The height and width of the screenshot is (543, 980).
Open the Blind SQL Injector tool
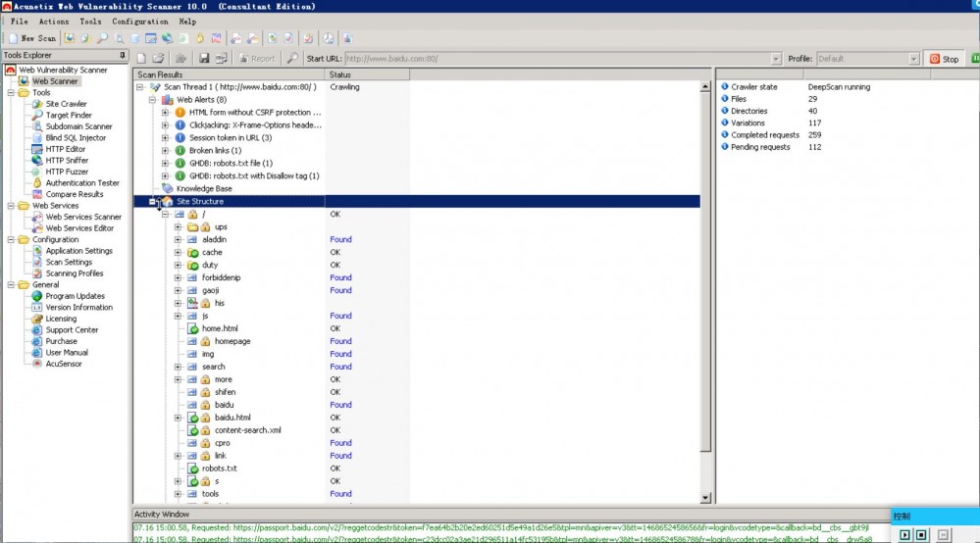(x=75, y=138)
